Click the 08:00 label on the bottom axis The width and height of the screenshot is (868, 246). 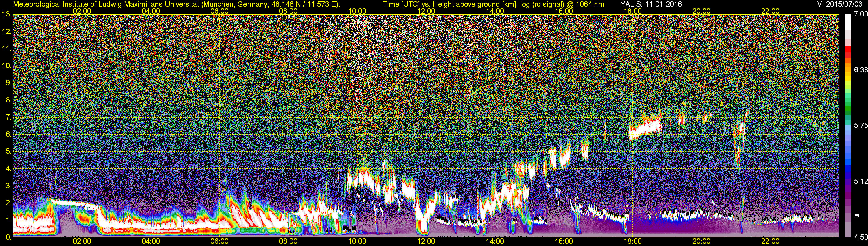(288, 241)
